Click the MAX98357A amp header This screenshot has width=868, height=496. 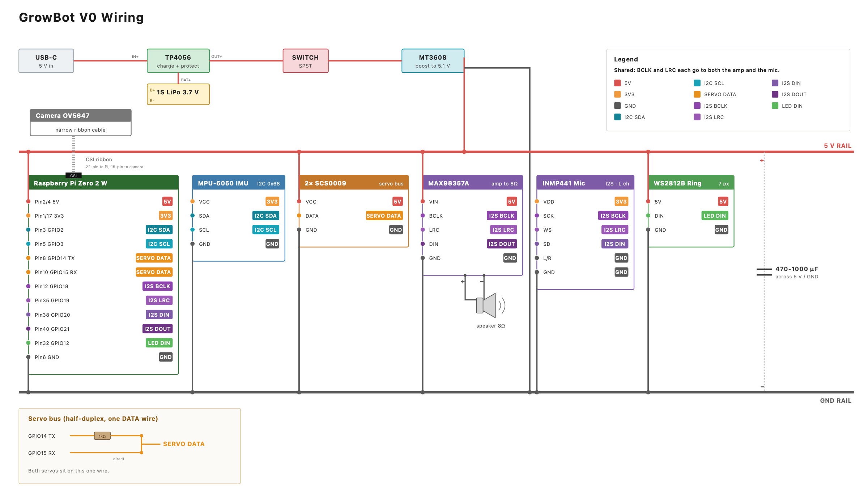tap(473, 183)
